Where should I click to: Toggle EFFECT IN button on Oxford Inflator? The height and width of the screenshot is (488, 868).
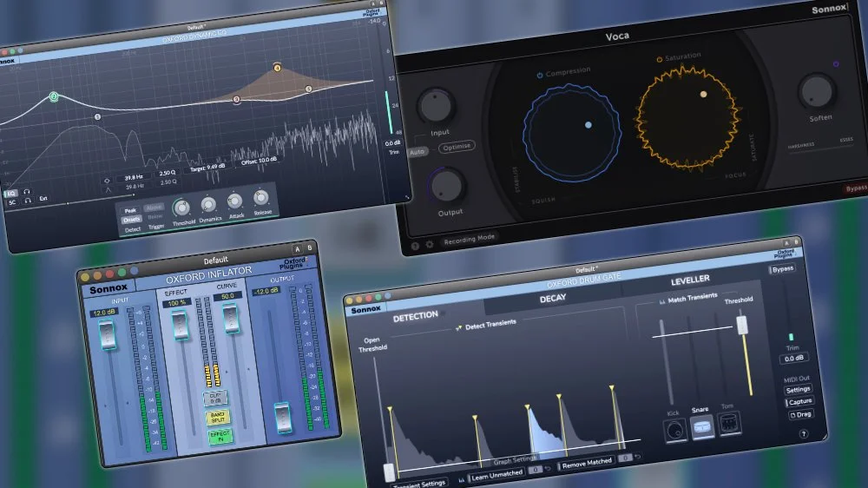point(220,436)
